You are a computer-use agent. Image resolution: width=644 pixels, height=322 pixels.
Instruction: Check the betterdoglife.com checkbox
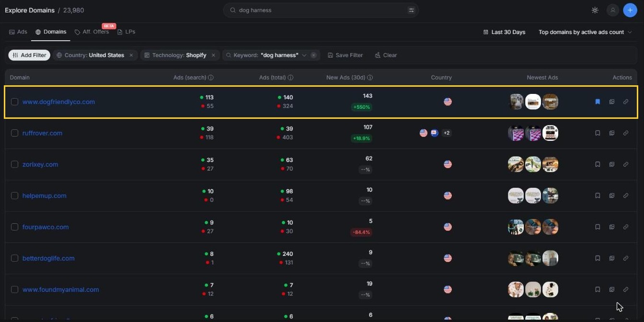pos(14,258)
